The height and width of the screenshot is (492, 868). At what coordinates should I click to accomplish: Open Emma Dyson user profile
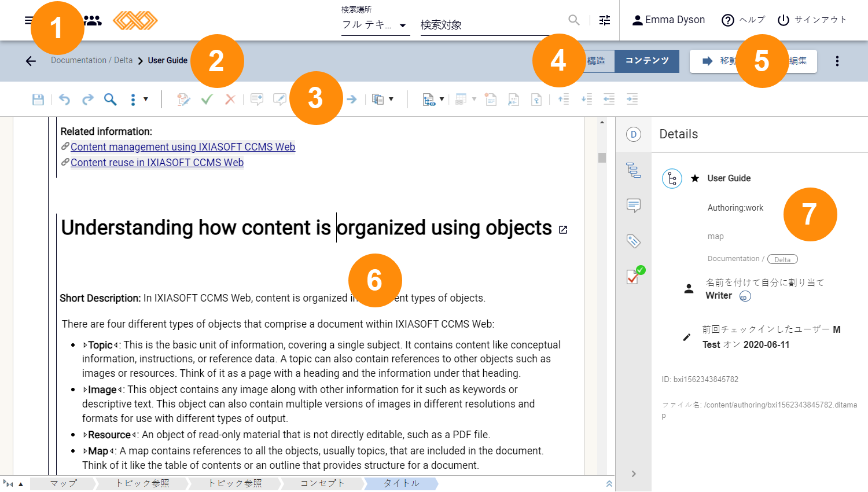pos(668,20)
